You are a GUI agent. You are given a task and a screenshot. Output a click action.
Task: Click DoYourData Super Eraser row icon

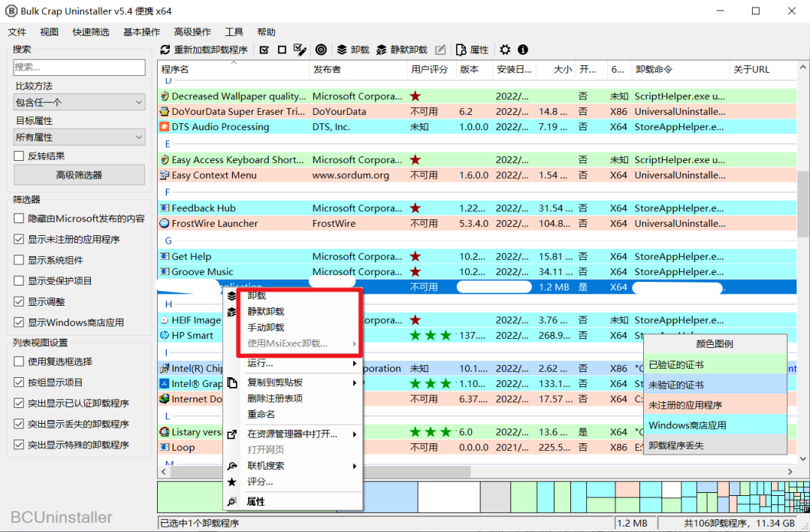click(165, 111)
